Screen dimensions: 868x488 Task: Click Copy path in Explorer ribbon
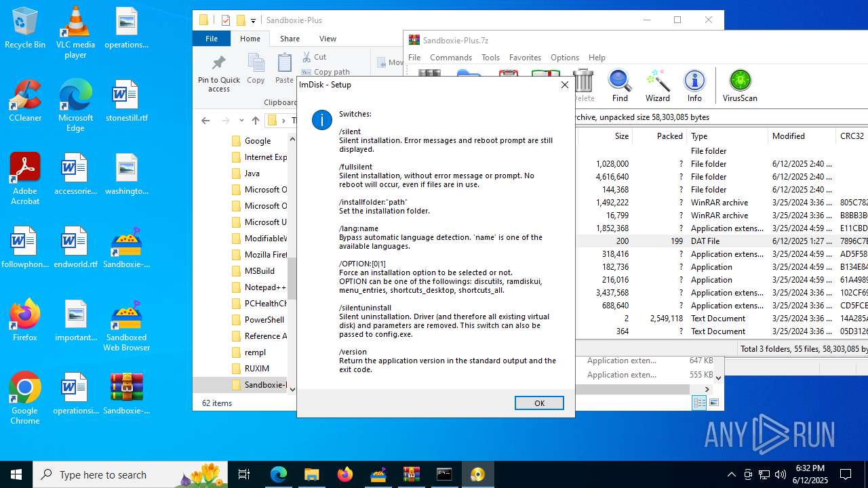[x=326, y=71]
